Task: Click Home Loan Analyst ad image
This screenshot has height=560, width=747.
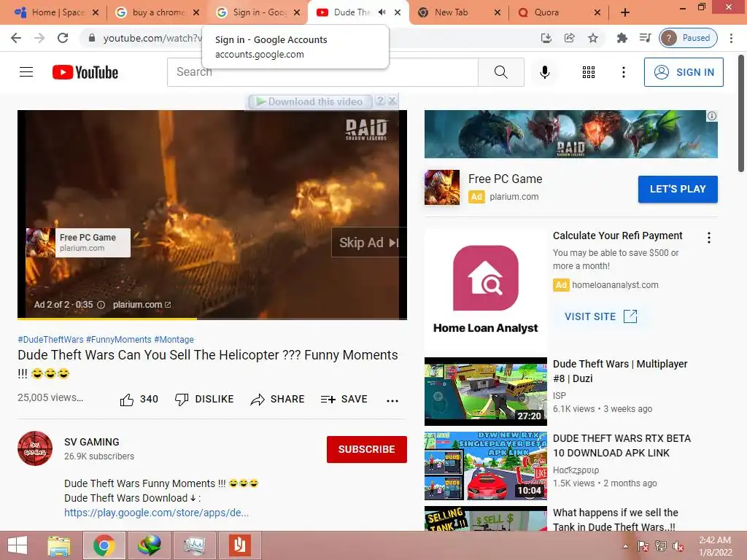Action: 485,289
